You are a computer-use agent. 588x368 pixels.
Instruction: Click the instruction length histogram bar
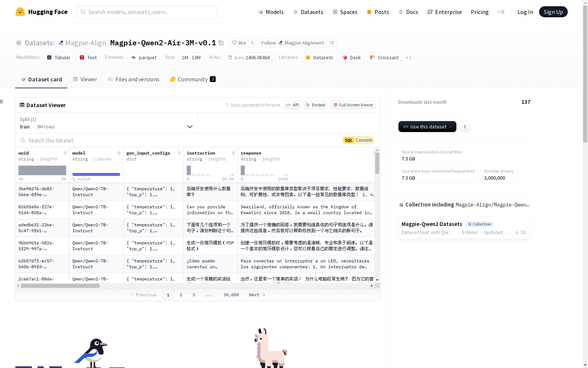pyautogui.click(x=189, y=170)
